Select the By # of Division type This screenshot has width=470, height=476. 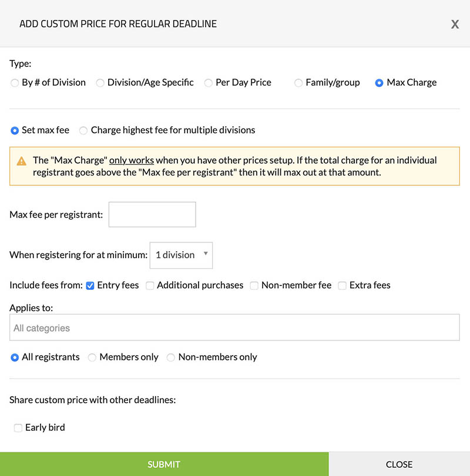(x=15, y=83)
